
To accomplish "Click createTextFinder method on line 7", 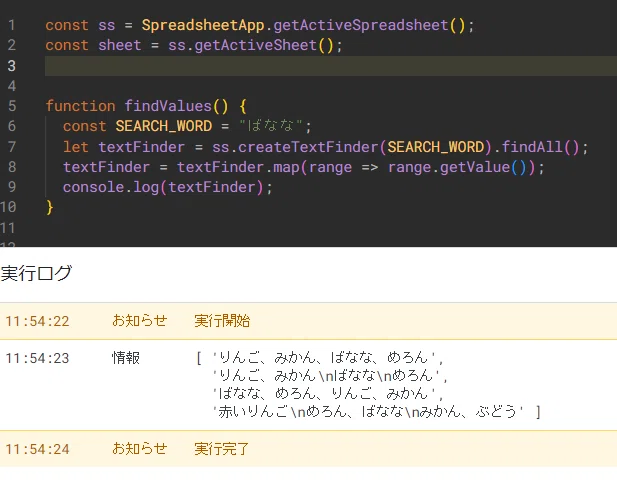I will pyautogui.click(x=308, y=147).
